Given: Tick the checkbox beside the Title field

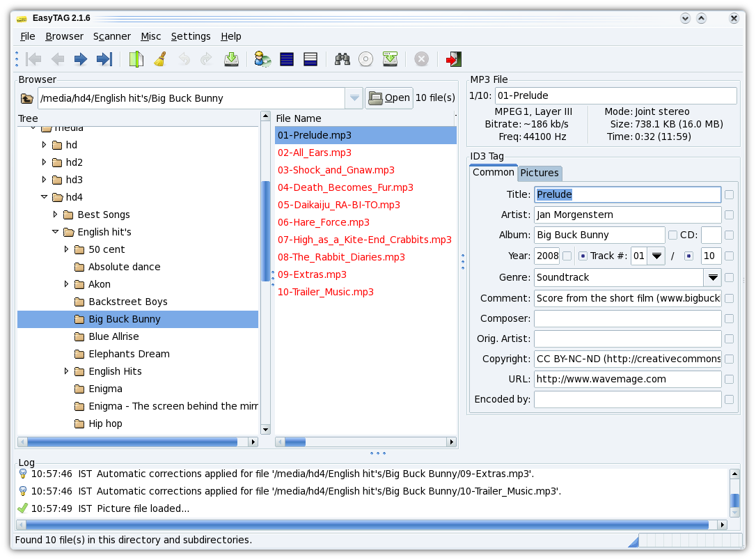Looking at the screenshot, I should pos(729,195).
